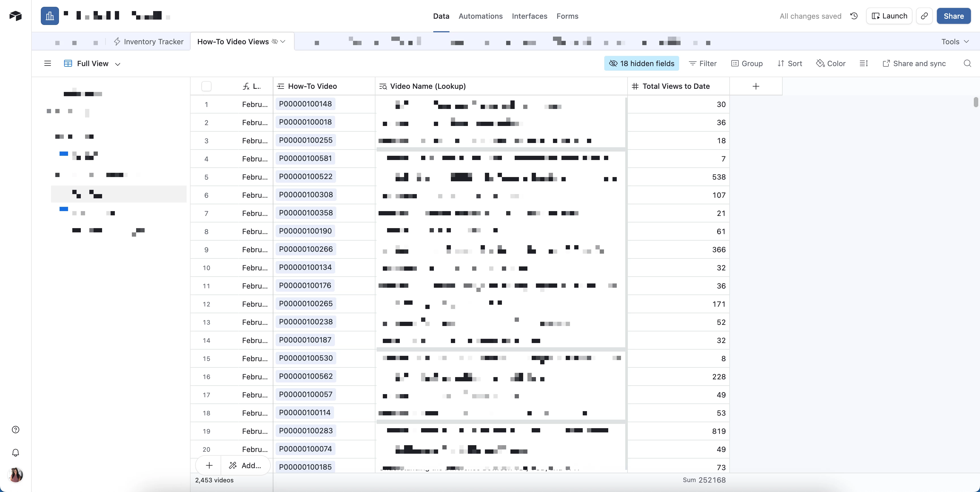Expand How-To Video Views table chevron
980x492 pixels.
tap(283, 41)
